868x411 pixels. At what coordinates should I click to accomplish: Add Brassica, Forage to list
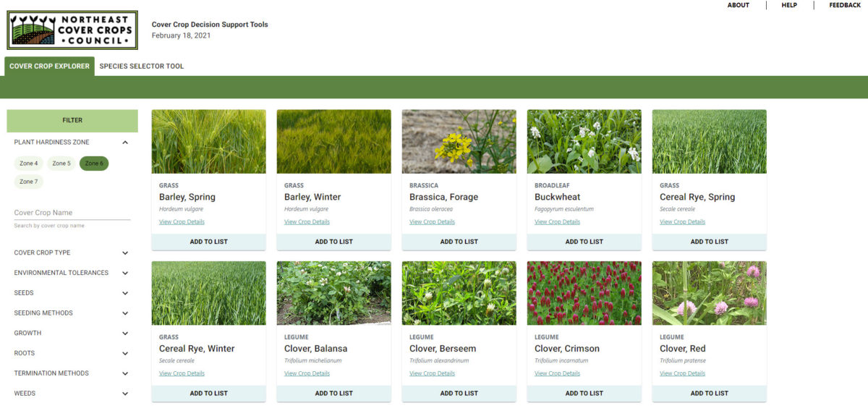point(459,242)
